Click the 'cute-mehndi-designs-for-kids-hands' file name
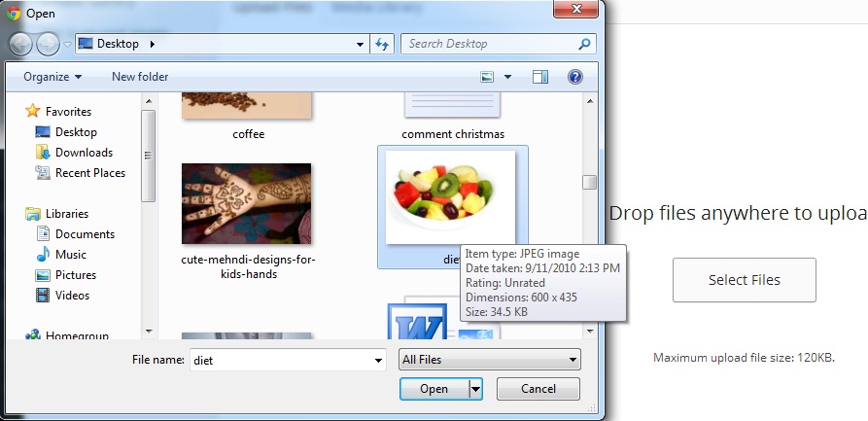 click(x=249, y=266)
